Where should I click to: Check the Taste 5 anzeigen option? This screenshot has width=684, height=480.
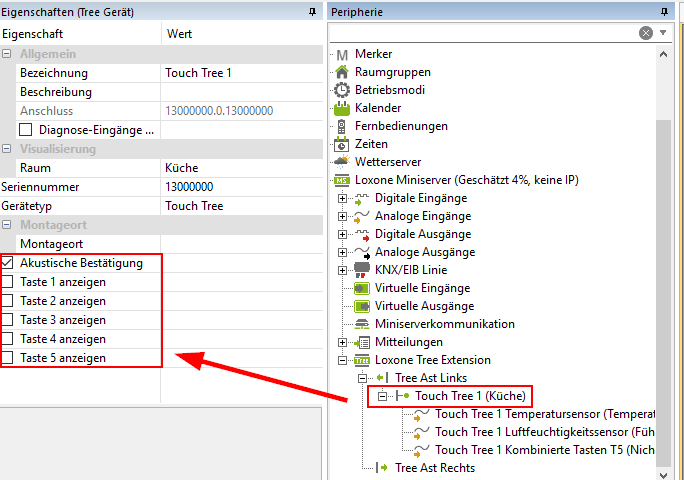pyautogui.click(x=8, y=357)
